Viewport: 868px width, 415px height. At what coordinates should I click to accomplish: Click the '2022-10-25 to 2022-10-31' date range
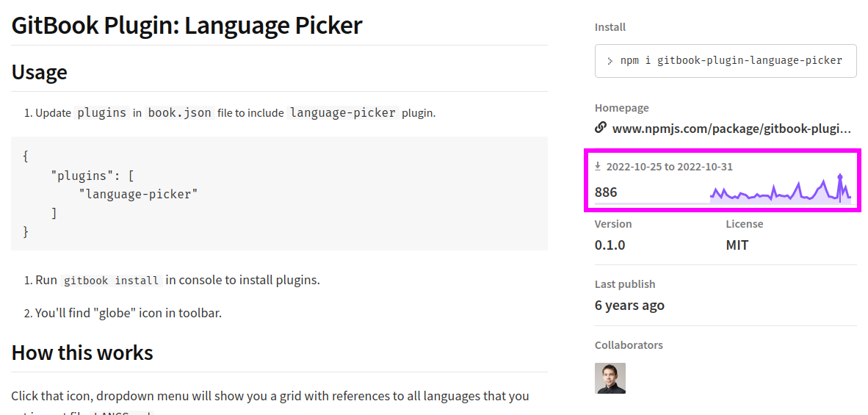(669, 167)
